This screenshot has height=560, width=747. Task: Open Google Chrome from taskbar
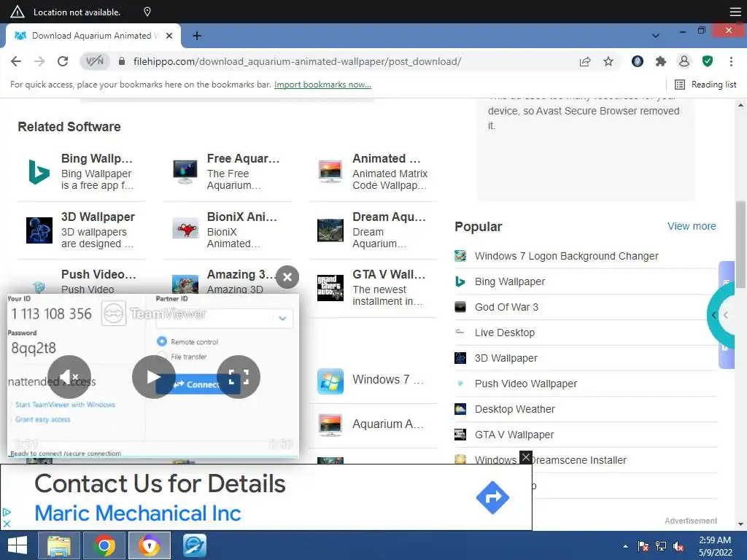click(x=104, y=545)
